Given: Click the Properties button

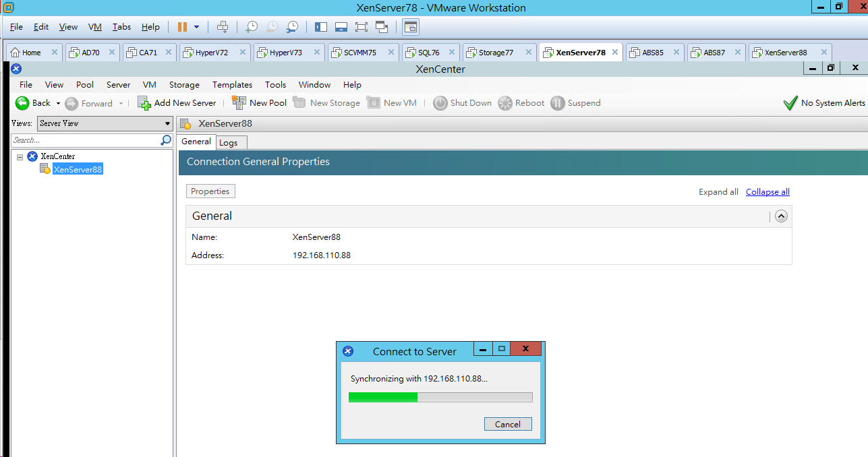Looking at the screenshot, I should tap(210, 191).
